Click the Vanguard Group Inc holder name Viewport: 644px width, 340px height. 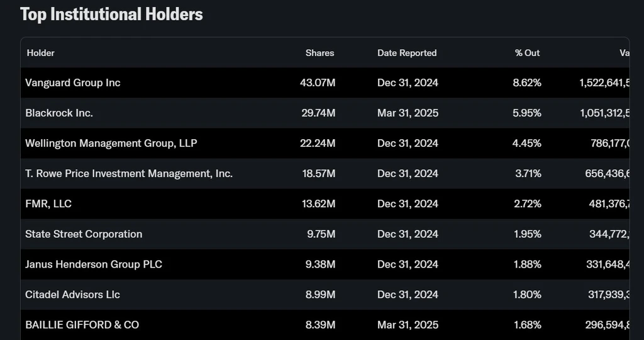pos(73,82)
